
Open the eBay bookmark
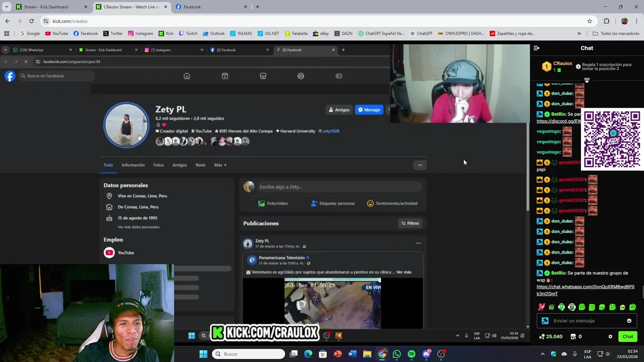coord(320,34)
